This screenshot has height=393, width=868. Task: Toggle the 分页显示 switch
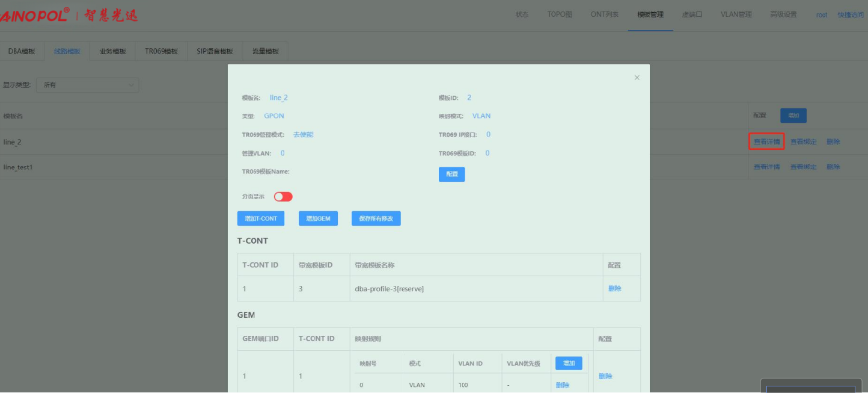click(283, 197)
